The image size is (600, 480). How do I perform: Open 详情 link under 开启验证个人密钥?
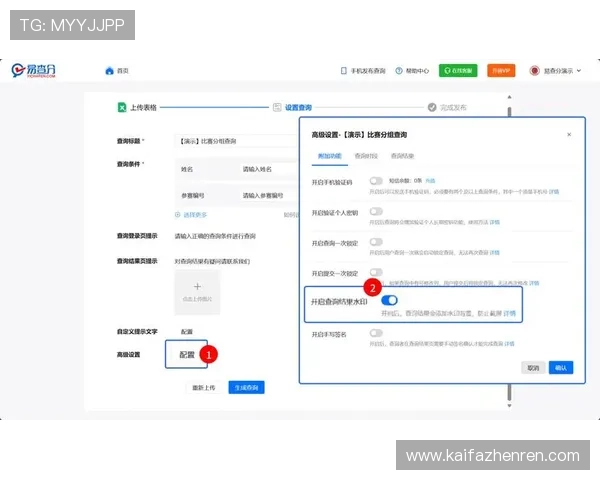[x=494, y=222]
